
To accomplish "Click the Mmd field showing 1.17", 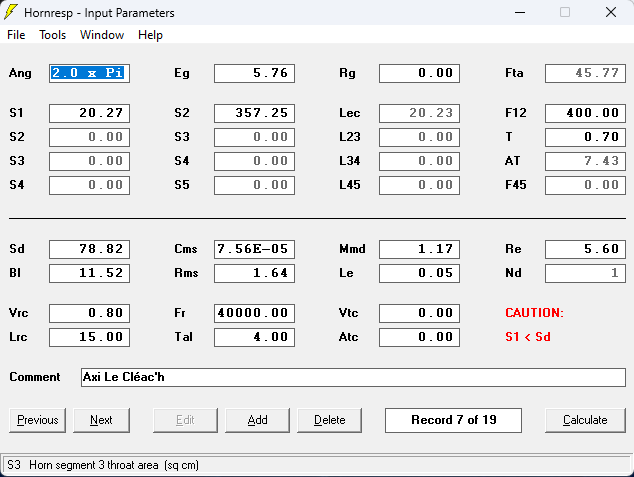I will [x=419, y=249].
